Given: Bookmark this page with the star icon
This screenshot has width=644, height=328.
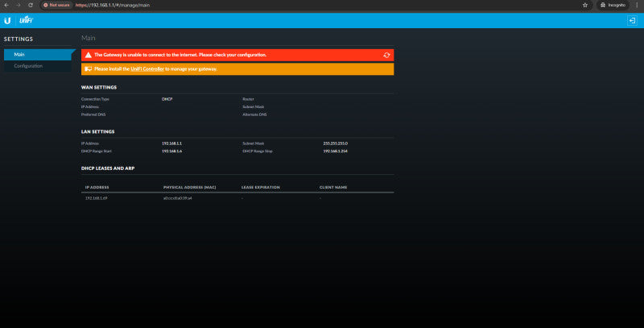Looking at the screenshot, I should (x=585, y=5).
